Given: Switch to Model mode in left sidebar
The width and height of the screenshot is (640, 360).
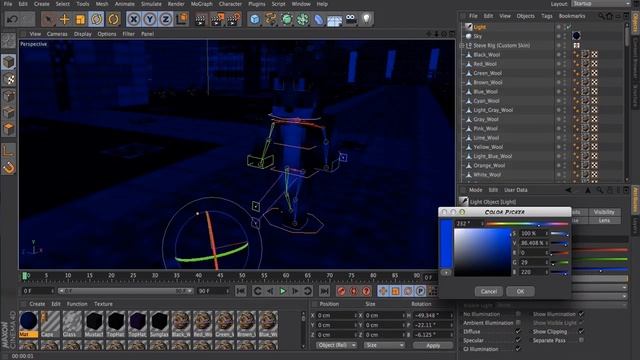Looking at the screenshot, I should point(9,62).
